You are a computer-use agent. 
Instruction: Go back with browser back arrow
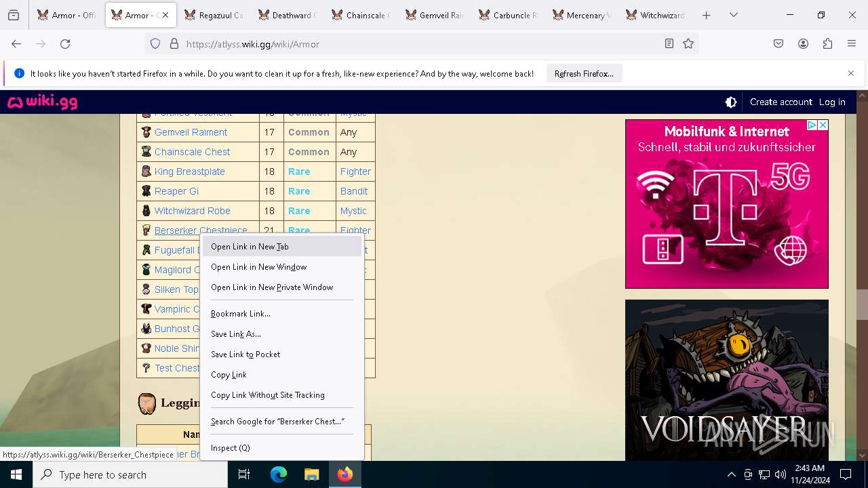coord(16,44)
